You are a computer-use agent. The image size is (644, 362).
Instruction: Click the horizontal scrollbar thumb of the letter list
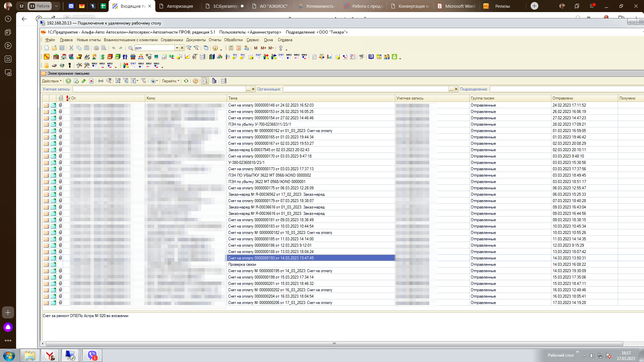[x=334, y=344]
